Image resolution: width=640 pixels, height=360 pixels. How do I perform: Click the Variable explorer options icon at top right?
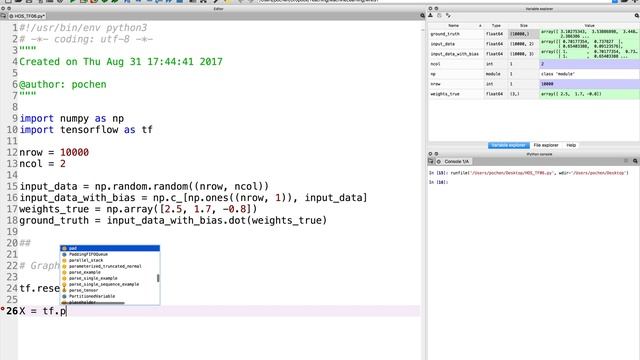tap(637, 16)
